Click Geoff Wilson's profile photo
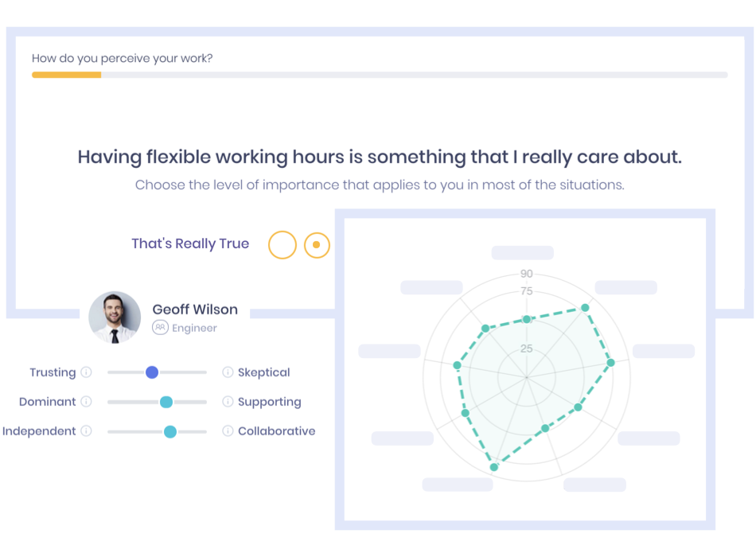 [115, 317]
